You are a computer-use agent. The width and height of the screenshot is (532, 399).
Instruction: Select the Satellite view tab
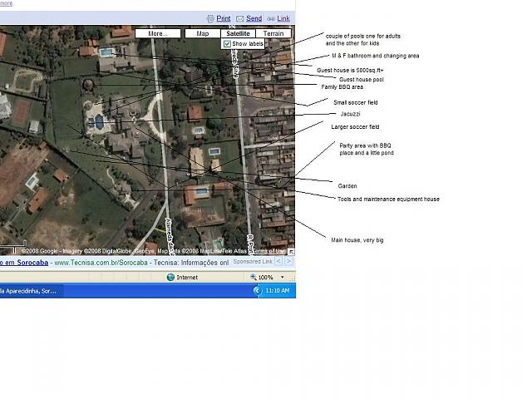(239, 34)
